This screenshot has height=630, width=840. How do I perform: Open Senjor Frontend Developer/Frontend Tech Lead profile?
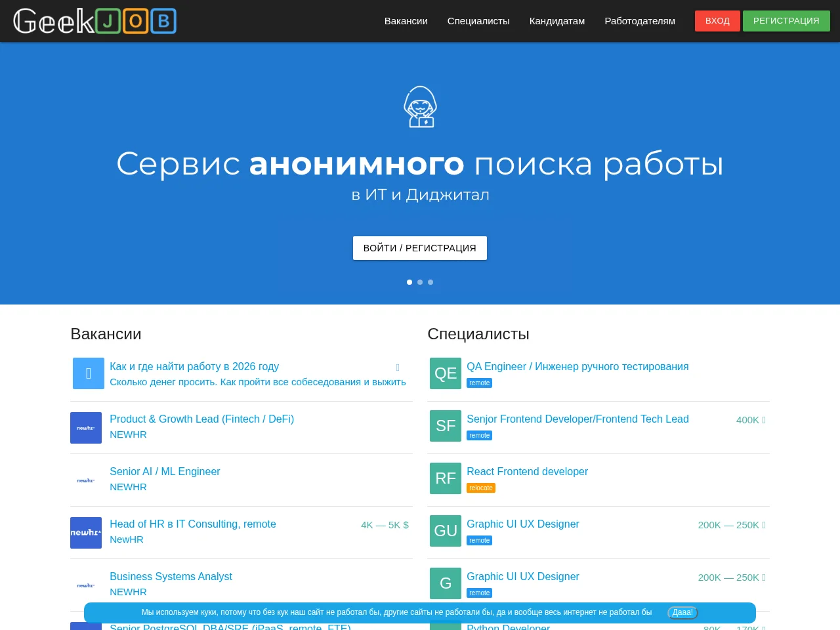pyautogui.click(x=577, y=419)
